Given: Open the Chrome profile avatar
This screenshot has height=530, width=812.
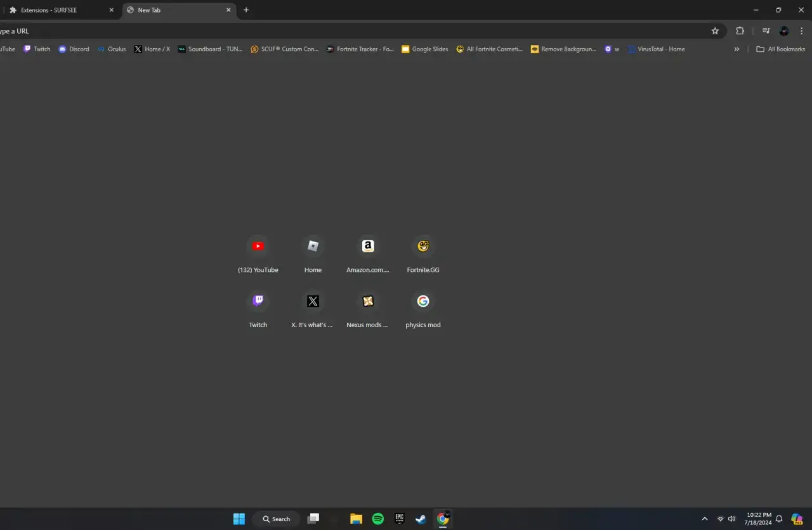Looking at the screenshot, I should [783, 30].
